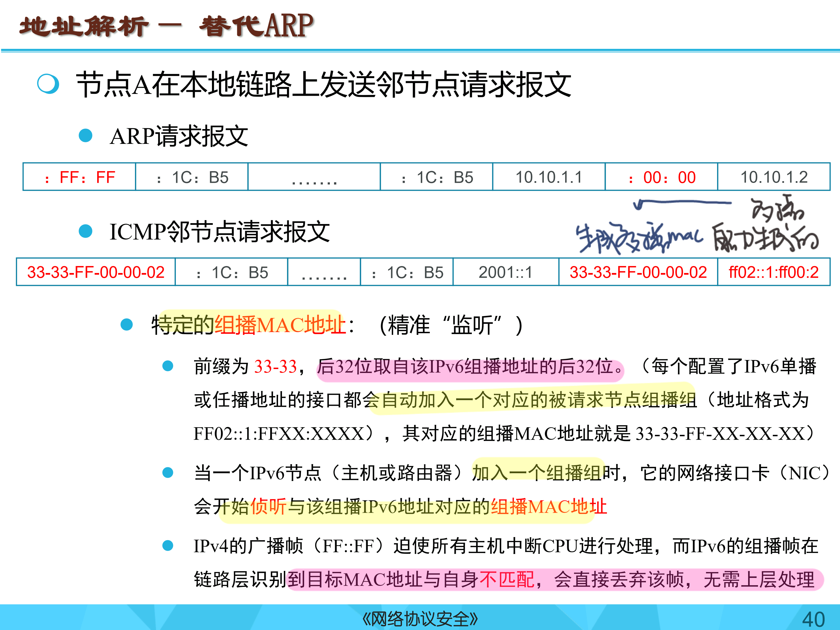Click the red 不匹配 text
The width and height of the screenshot is (840, 630).
(507, 580)
